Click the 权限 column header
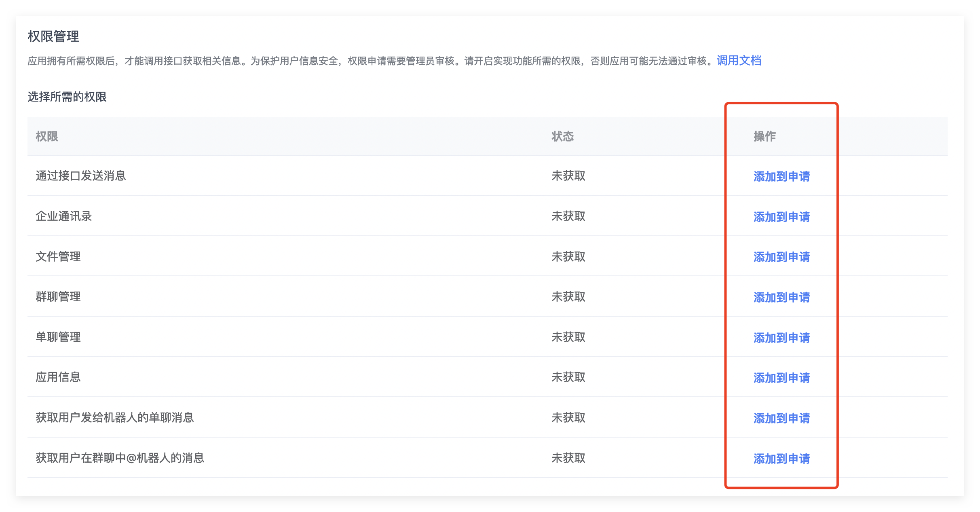This screenshot has height=512, width=980. coord(47,136)
